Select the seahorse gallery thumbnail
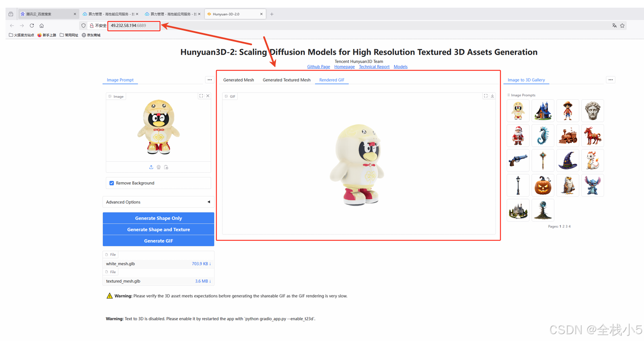Image resolution: width=644 pixels, height=341 pixels. (x=543, y=136)
